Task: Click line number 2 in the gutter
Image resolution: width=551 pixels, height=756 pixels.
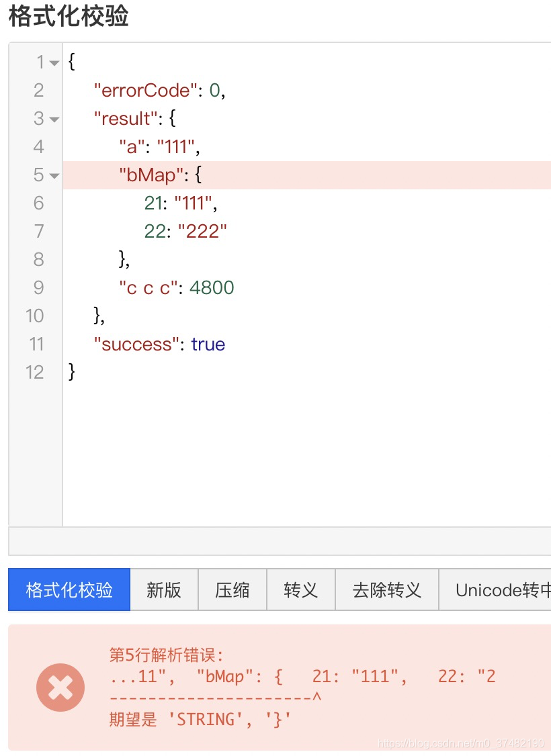Action: 38,90
